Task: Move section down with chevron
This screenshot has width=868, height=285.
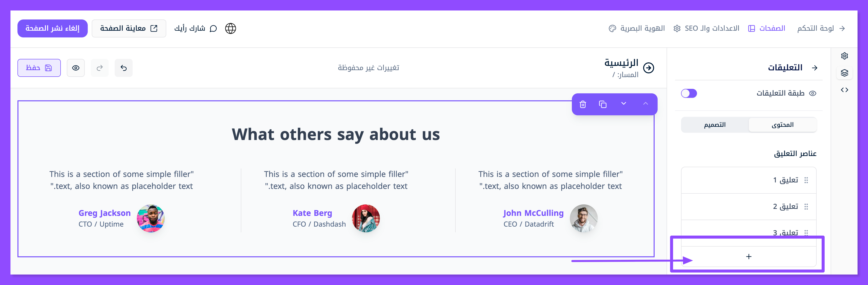Action: [624, 104]
